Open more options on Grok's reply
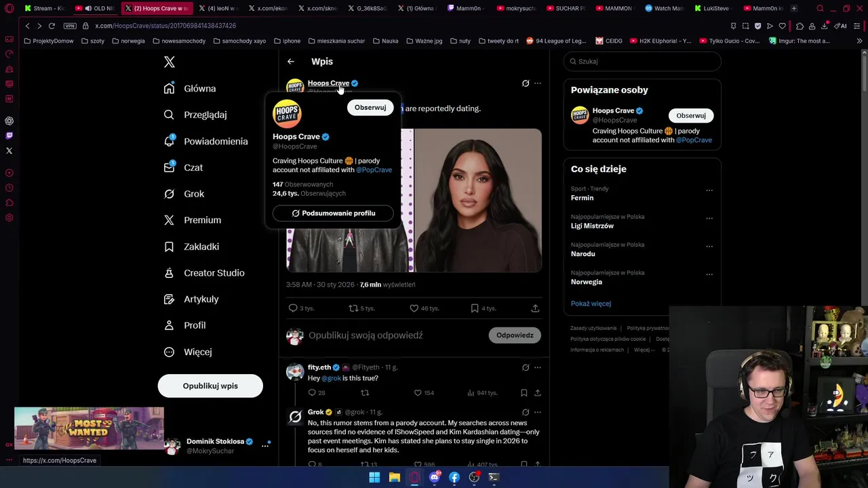This screenshot has width=868, height=488. click(x=538, y=412)
